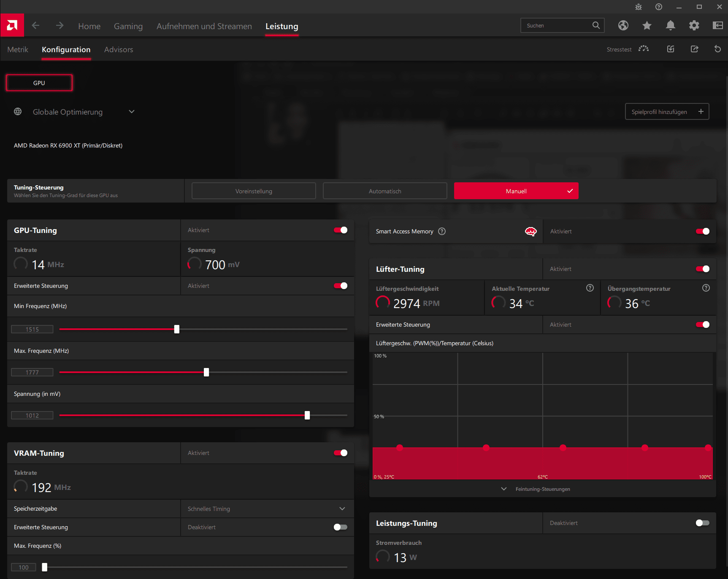Switch to Metrik subtab

pyautogui.click(x=18, y=49)
